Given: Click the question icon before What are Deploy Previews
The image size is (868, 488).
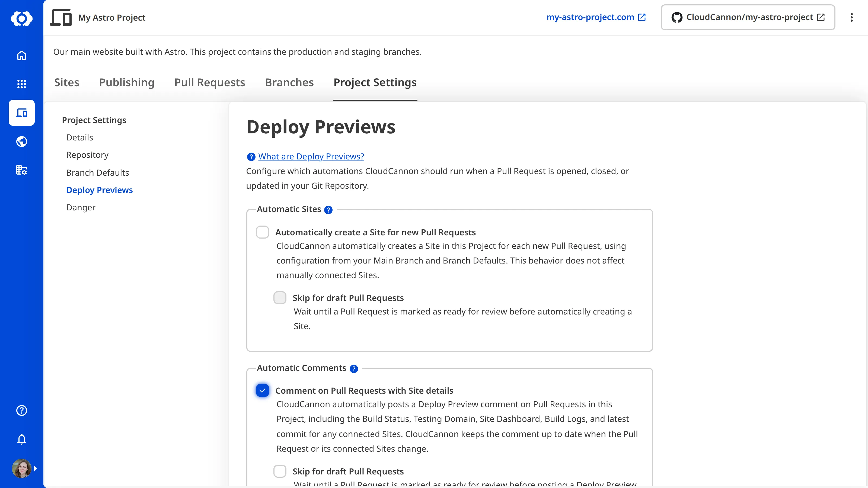Looking at the screenshot, I should click(x=251, y=157).
